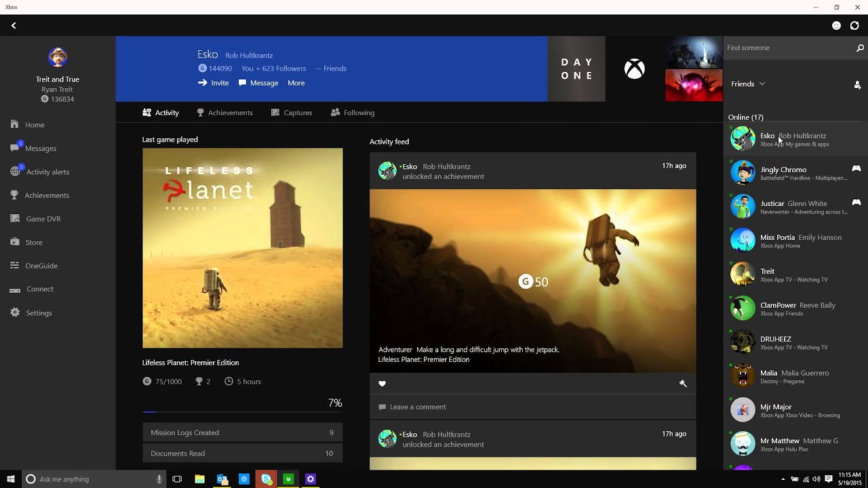Go back with the arrow icon

point(14,25)
